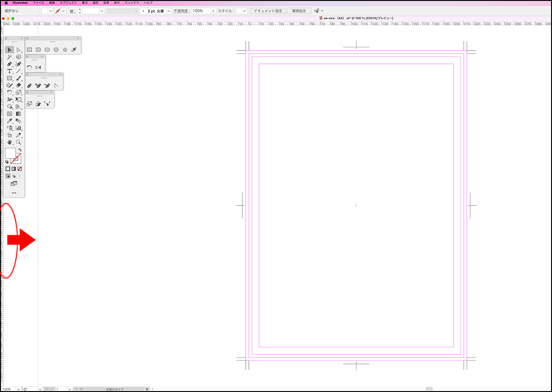552x392 pixels.
Task: Expand the brush definition dropdown
Action: pos(168,11)
